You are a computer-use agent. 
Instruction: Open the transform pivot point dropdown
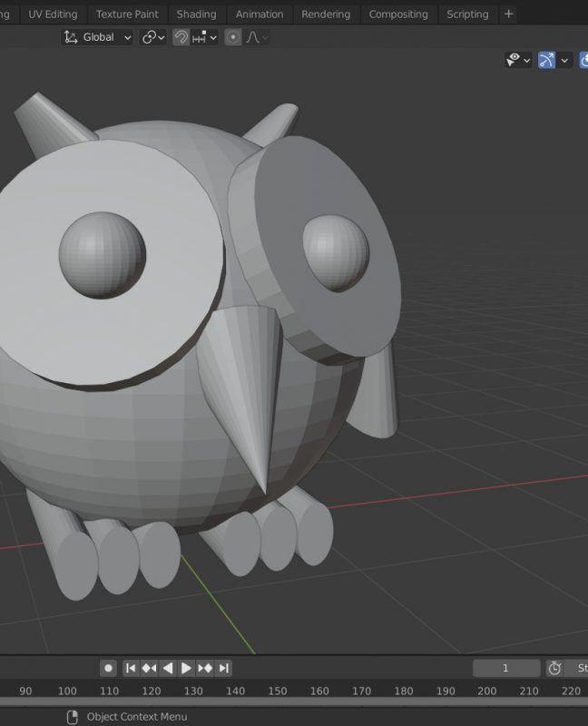pyautogui.click(x=152, y=37)
